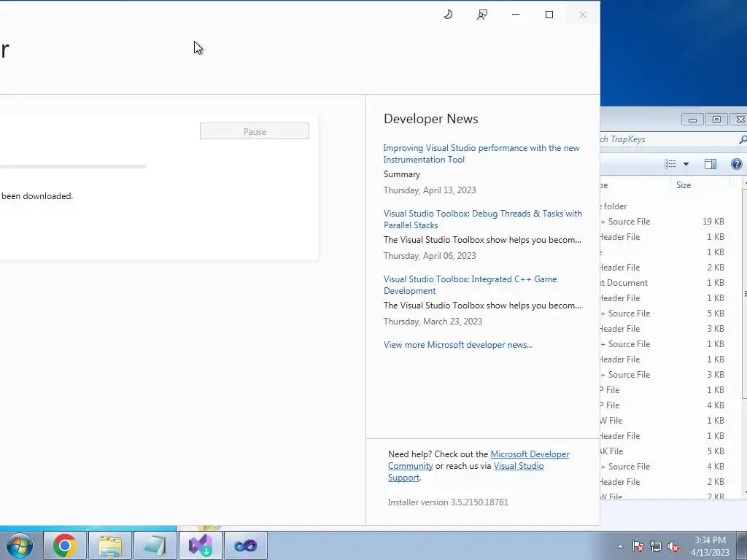Select the 5 KB Source File row
The image size is (747, 560).
670,314
